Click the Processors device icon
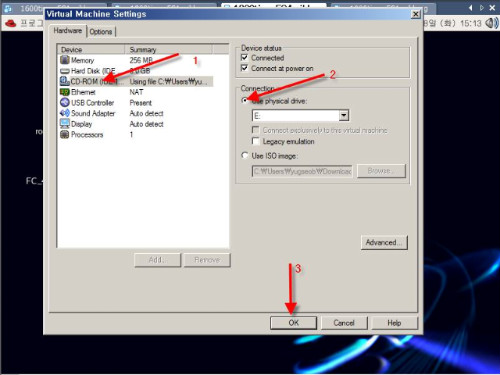Viewport: 500px width, 375px height. coord(65,134)
